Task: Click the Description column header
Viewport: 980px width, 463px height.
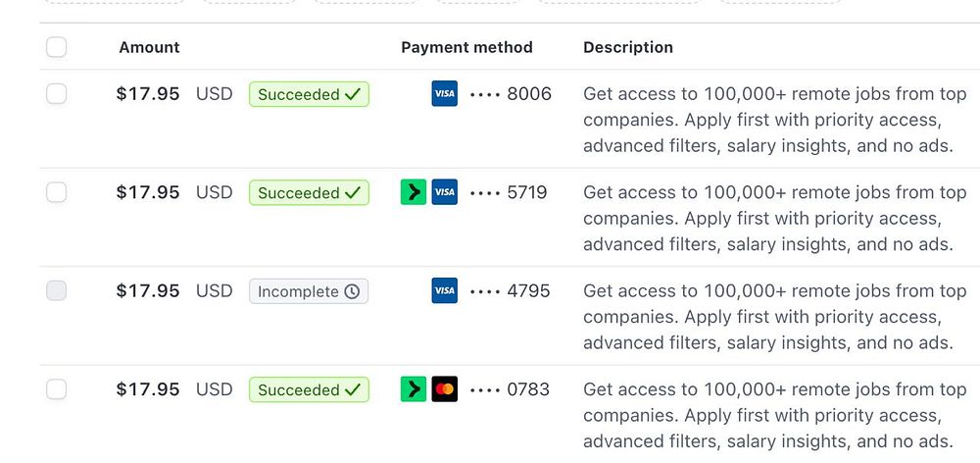Action: (627, 47)
